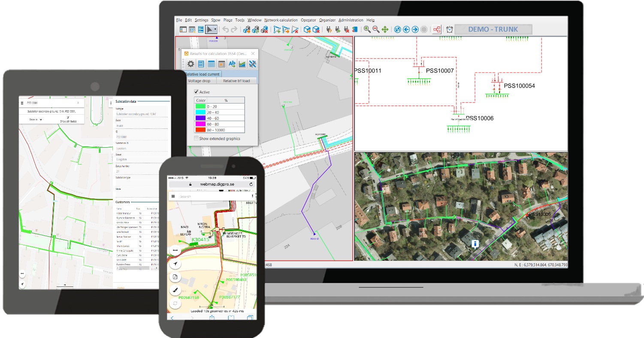Open the pointer tool dropdown arrow
This screenshot has width=644, height=338.
tap(215, 30)
